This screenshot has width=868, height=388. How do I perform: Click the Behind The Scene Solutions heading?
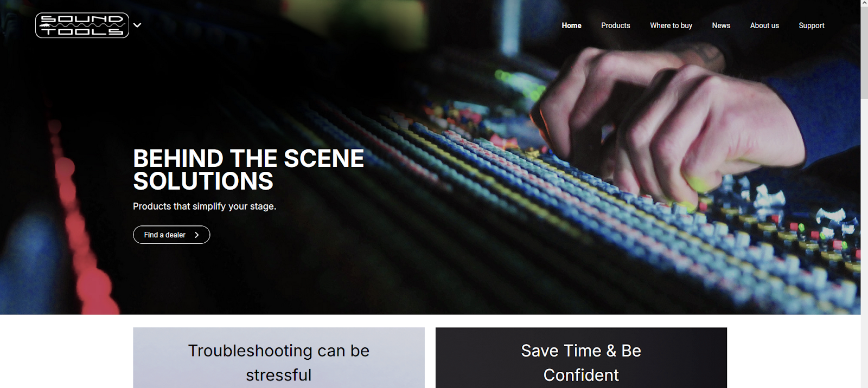click(248, 170)
